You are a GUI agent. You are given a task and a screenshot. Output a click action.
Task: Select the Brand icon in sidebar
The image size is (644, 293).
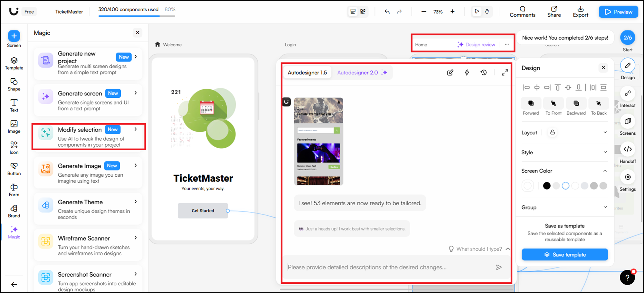14,211
